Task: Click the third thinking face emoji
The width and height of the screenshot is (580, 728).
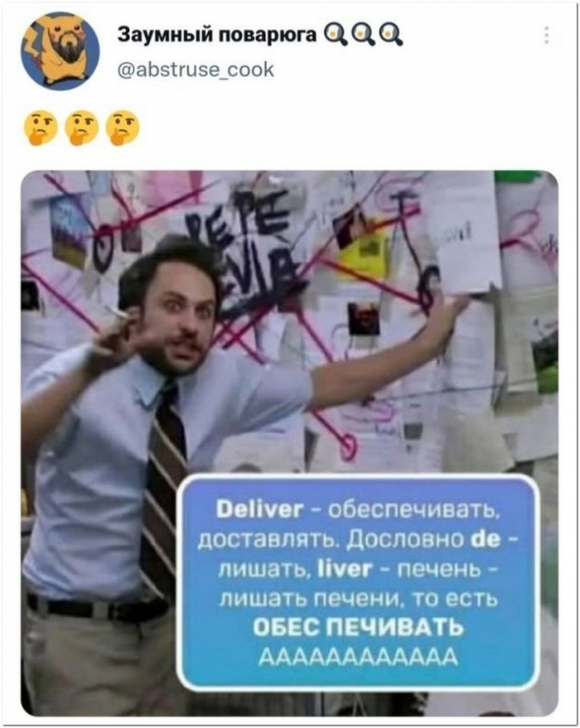Action: point(123,128)
